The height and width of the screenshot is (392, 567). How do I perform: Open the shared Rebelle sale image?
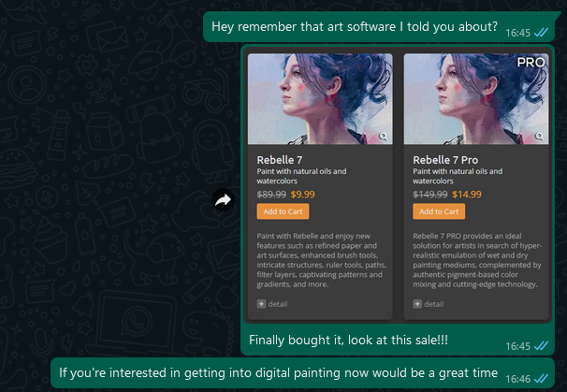point(398,185)
